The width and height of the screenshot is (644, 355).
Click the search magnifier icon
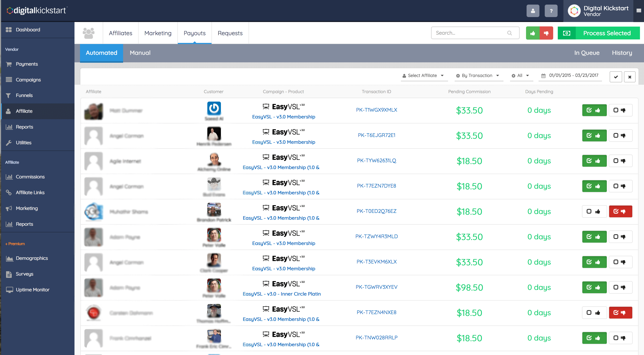pos(510,33)
